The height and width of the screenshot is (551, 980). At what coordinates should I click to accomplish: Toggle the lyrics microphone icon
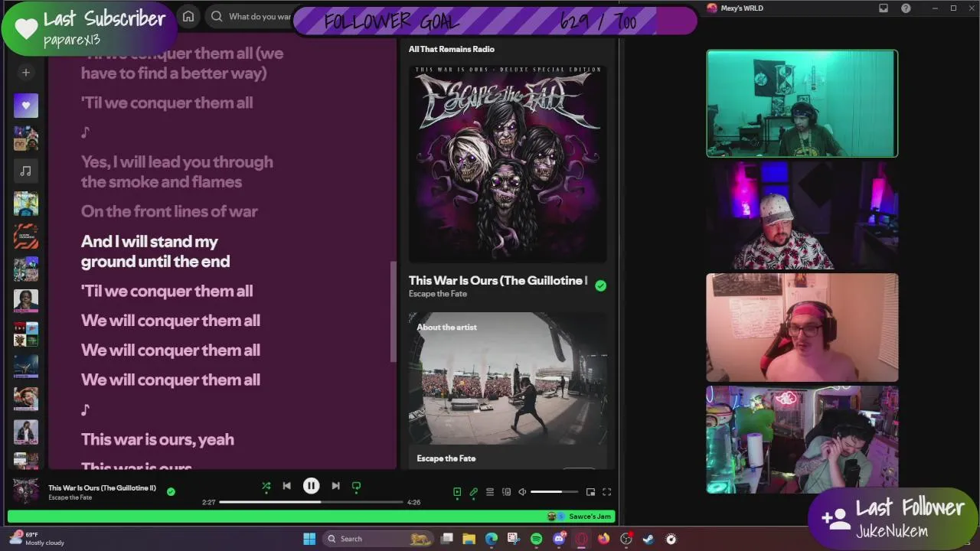(473, 492)
